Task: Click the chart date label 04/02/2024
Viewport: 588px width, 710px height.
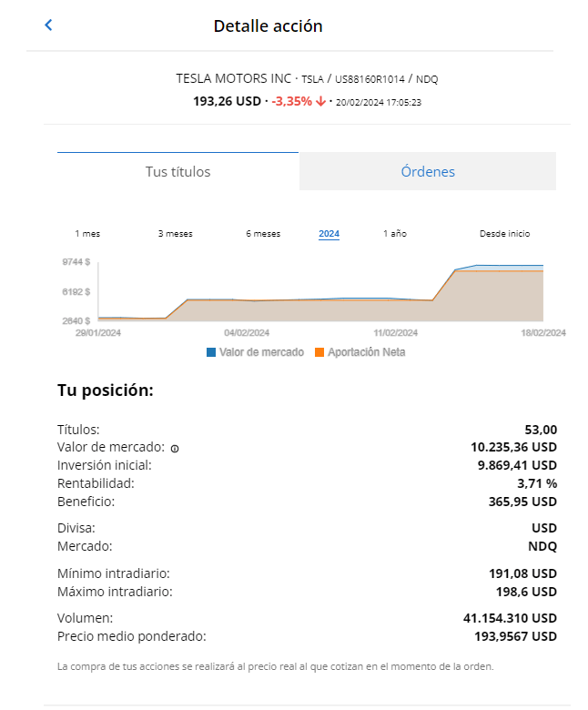Action: pos(247,333)
